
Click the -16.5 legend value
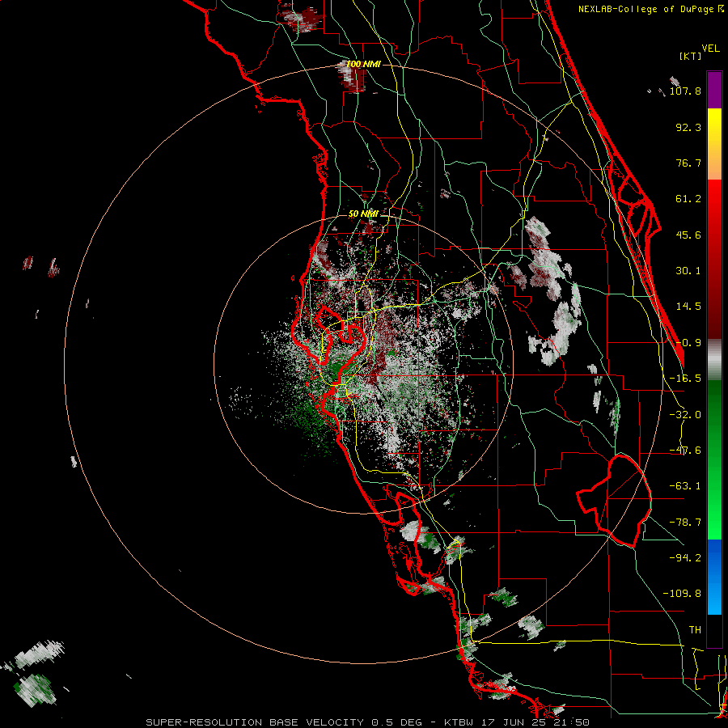click(685, 379)
